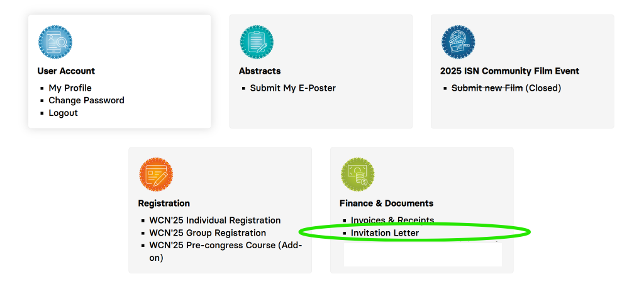Open My Profile
Viewport: 644px width, 286px height.
(70, 88)
